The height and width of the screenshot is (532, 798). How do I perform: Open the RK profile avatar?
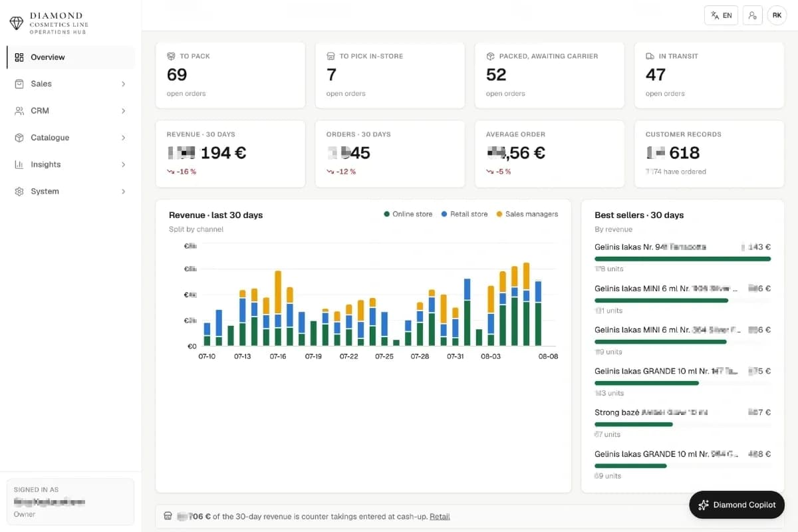tap(777, 15)
